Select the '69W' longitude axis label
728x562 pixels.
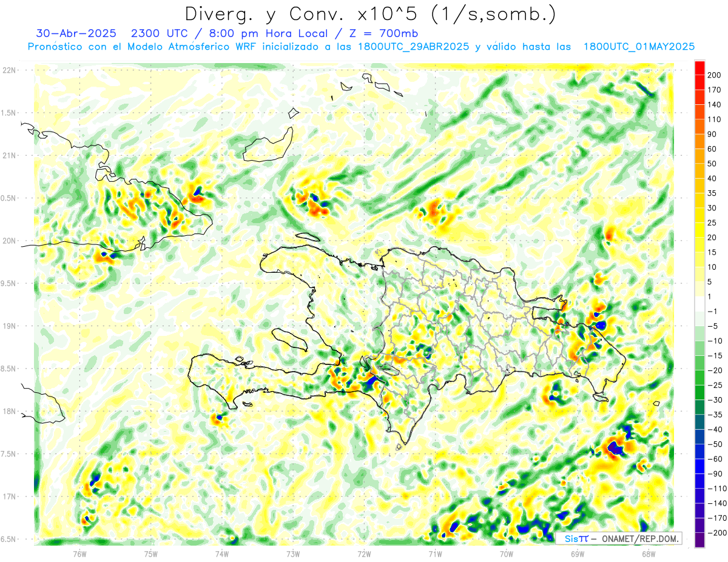pyautogui.click(x=578, y=554)
